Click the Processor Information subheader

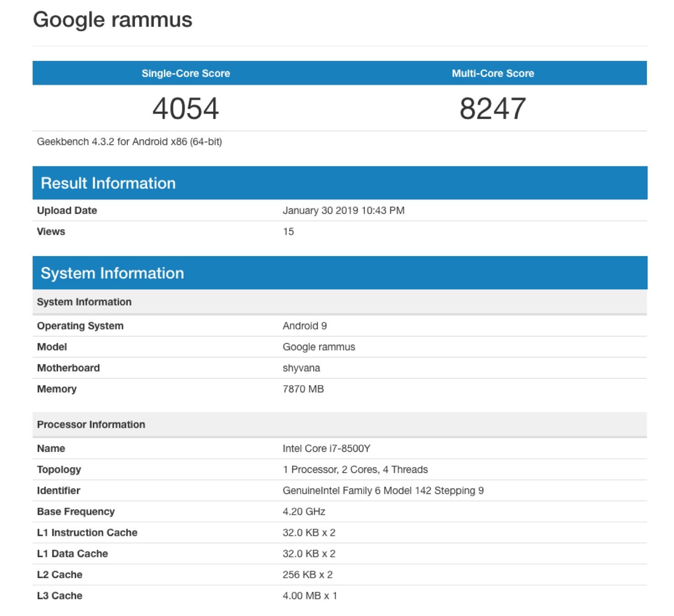click(x=91, y=425)
